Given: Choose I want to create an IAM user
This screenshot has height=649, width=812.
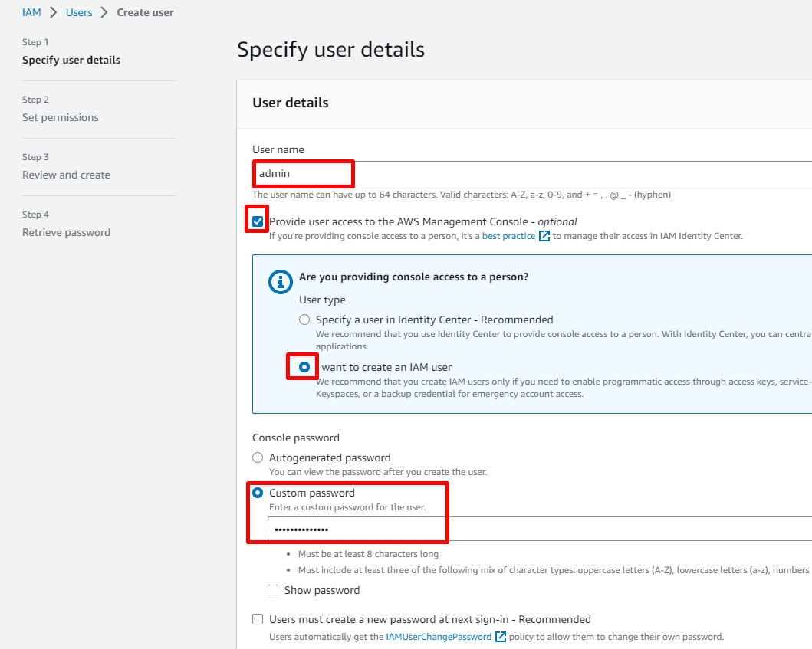Looking at the screenshot, I should point(304,367).
